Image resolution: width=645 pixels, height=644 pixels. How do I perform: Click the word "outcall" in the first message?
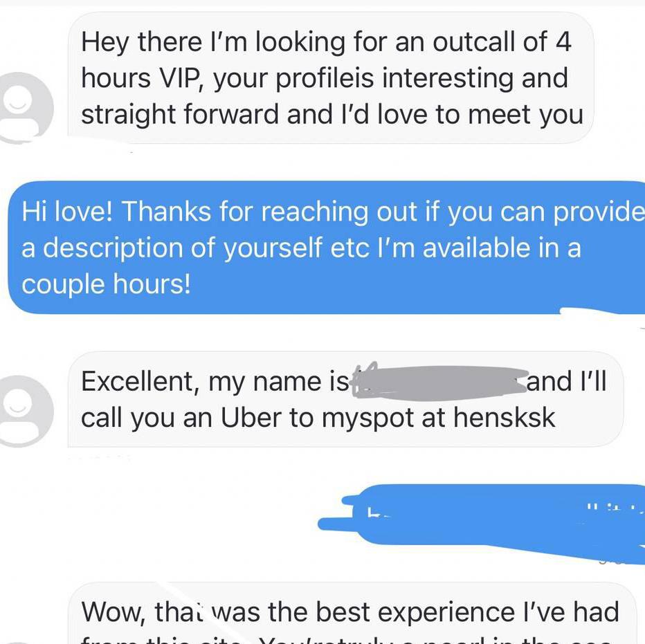point(473,42)
